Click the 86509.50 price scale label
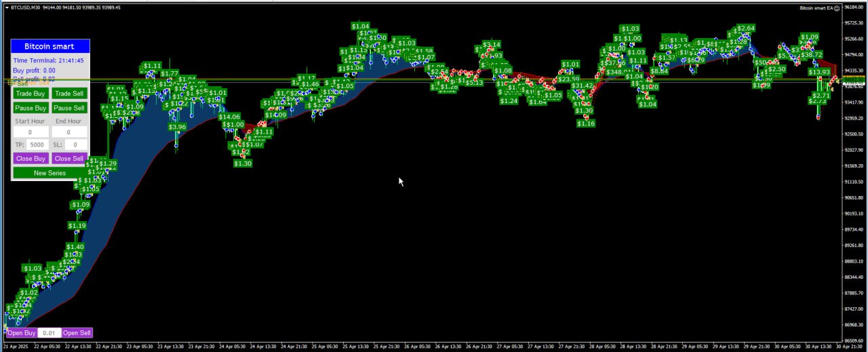This screenshot has width=868, height=352. pyautogui.click(x=854, y=340)
